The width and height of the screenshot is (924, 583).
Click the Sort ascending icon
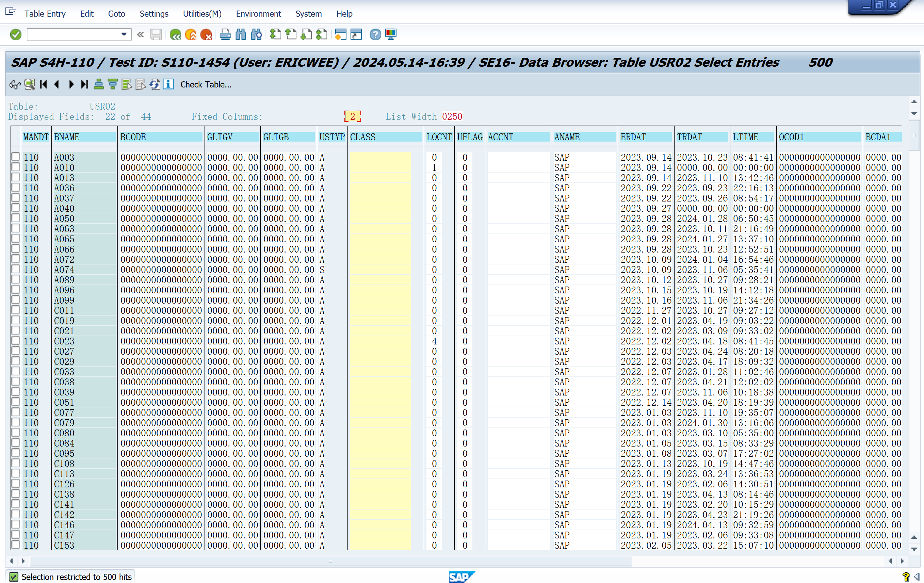[x=99, y=84]
